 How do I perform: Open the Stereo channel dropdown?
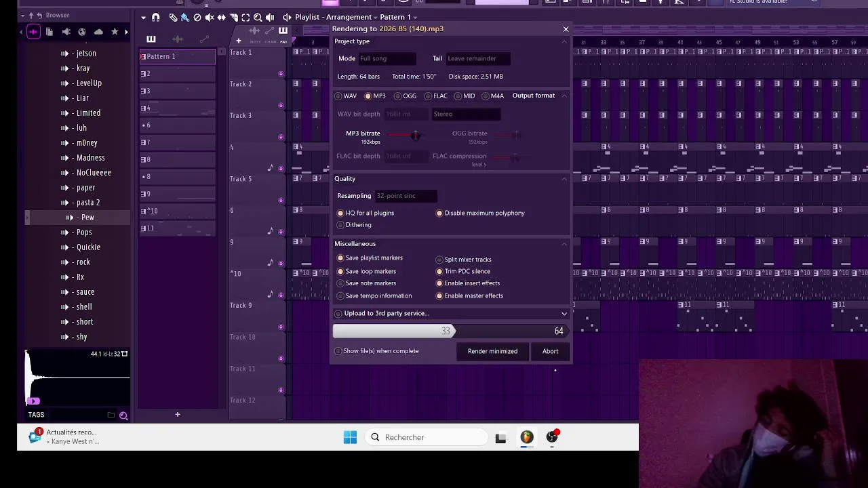pyautogui.click(x=466, y=114)
